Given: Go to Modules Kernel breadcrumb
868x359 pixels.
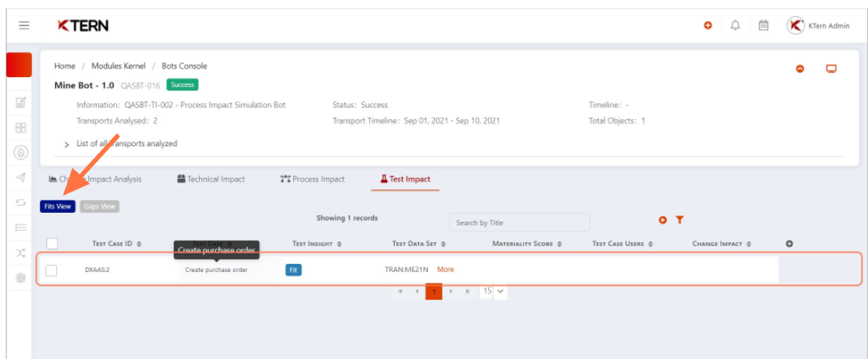Looking at the screenshot, I should (119, 66).
